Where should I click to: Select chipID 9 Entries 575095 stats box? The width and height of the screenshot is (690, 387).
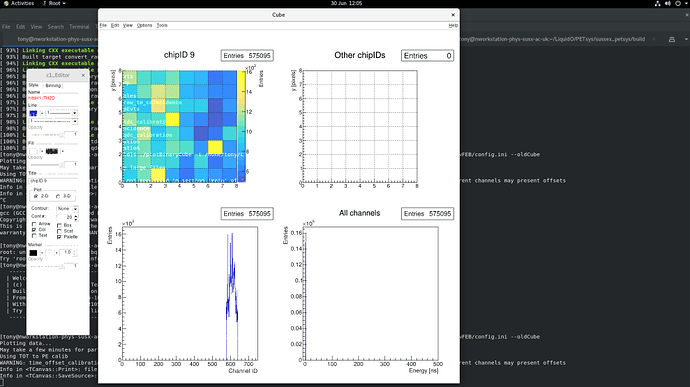click(247, 56)
